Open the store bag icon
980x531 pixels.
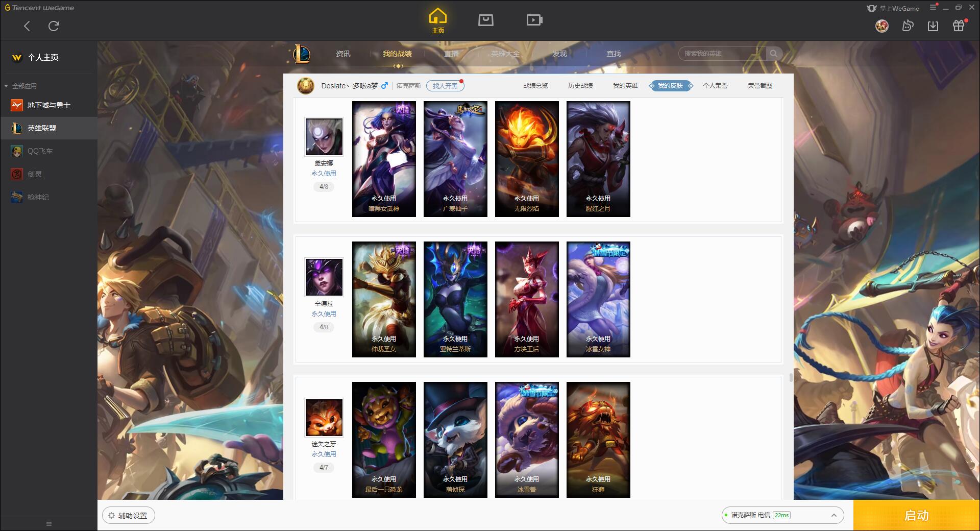tap(486, 20)
